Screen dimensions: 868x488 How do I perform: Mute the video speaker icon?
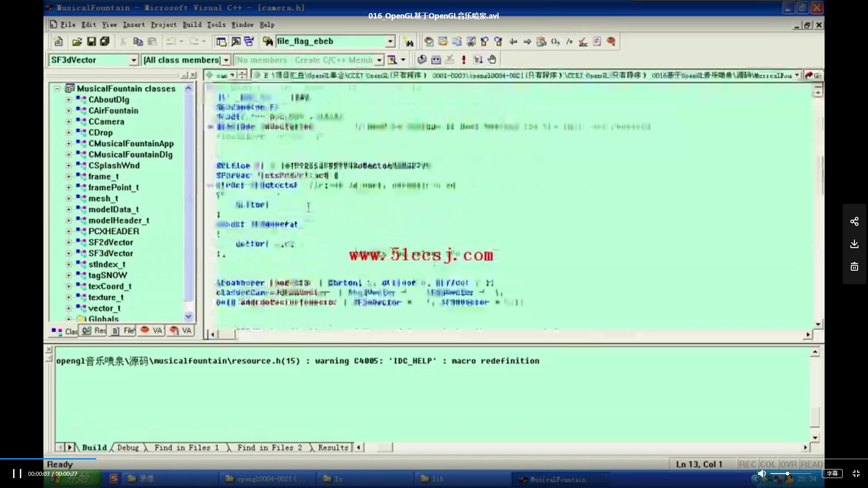pos(762,473)
